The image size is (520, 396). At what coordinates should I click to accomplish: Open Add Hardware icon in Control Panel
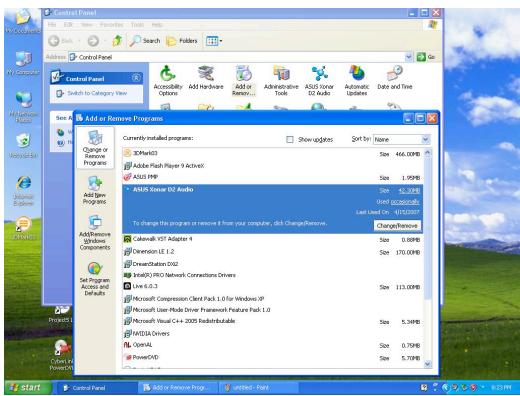coord(206,78)
